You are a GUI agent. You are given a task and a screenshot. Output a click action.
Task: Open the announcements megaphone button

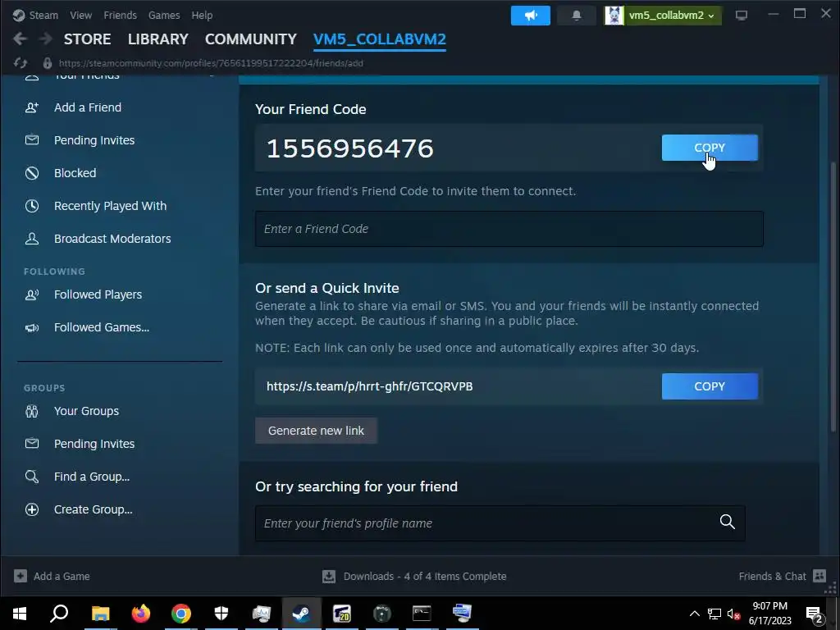tap(531, 16)
